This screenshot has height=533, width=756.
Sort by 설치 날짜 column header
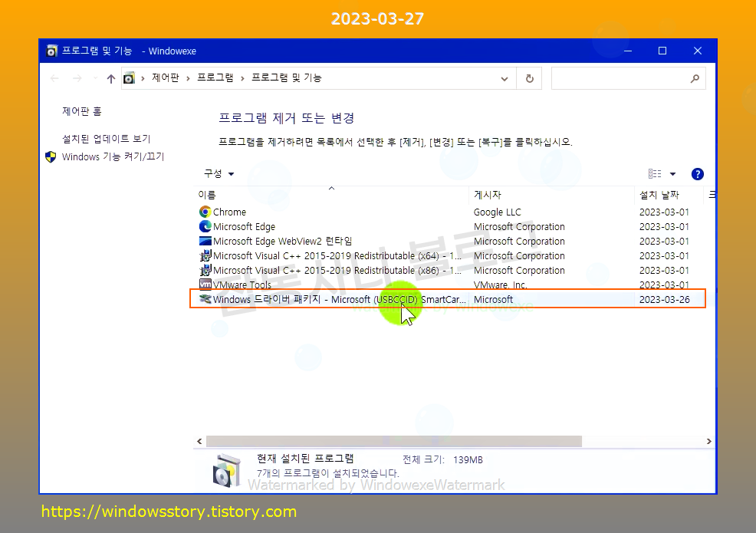point(669,195)
